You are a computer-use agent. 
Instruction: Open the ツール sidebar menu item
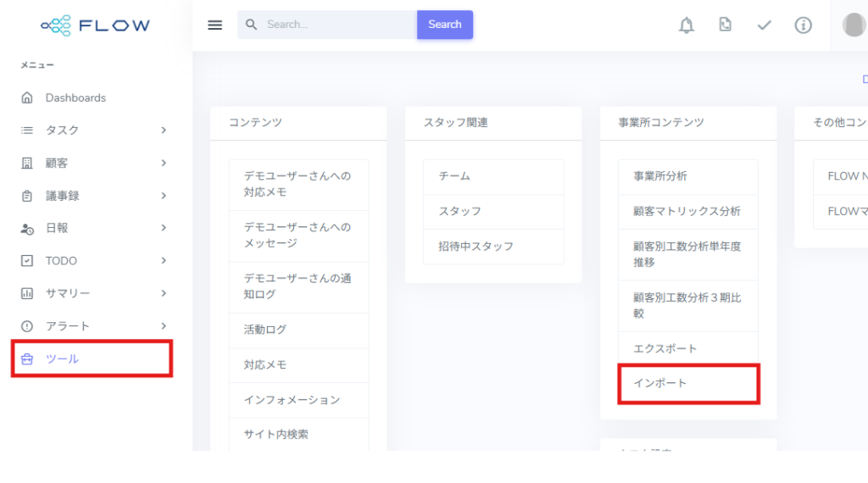(x=62, y=359)
